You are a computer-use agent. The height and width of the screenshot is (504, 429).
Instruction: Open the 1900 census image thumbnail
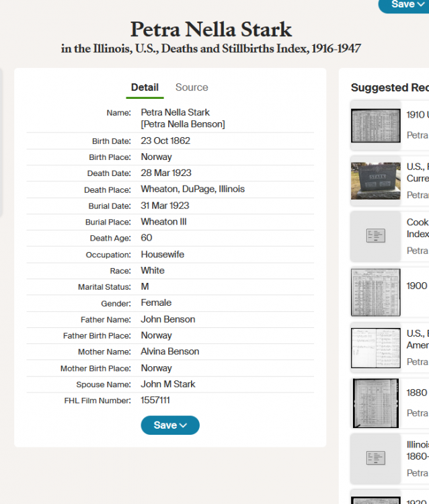point(376,292)
